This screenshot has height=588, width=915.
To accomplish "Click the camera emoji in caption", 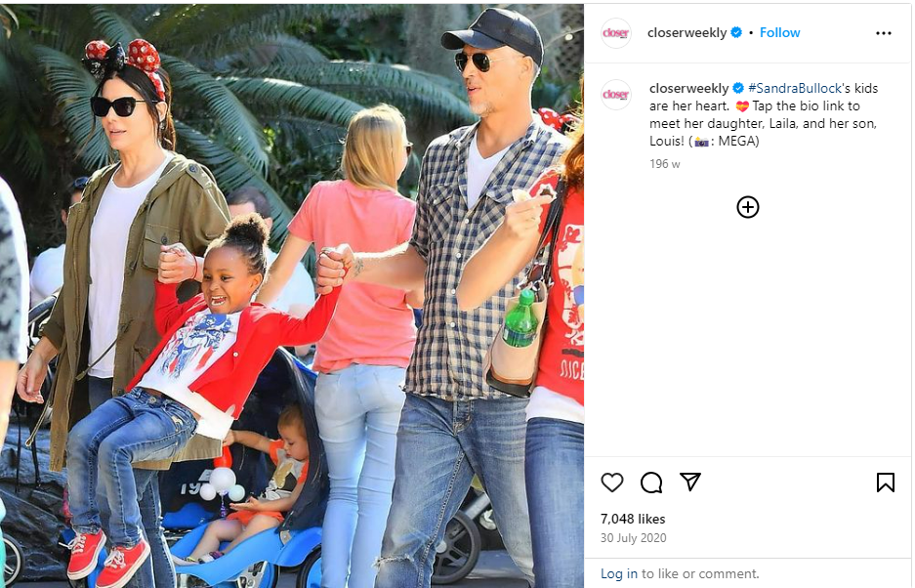I will 701,142.
